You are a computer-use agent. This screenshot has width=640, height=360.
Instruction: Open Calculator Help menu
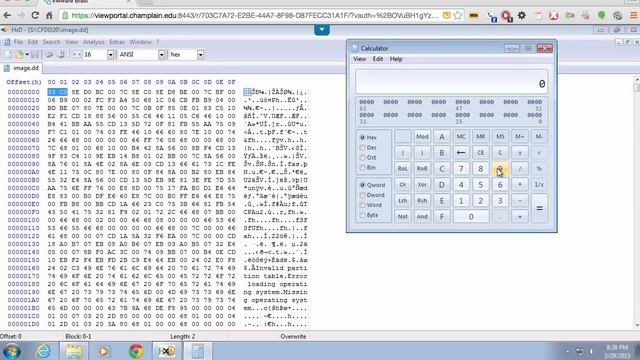tap(396, 59)
